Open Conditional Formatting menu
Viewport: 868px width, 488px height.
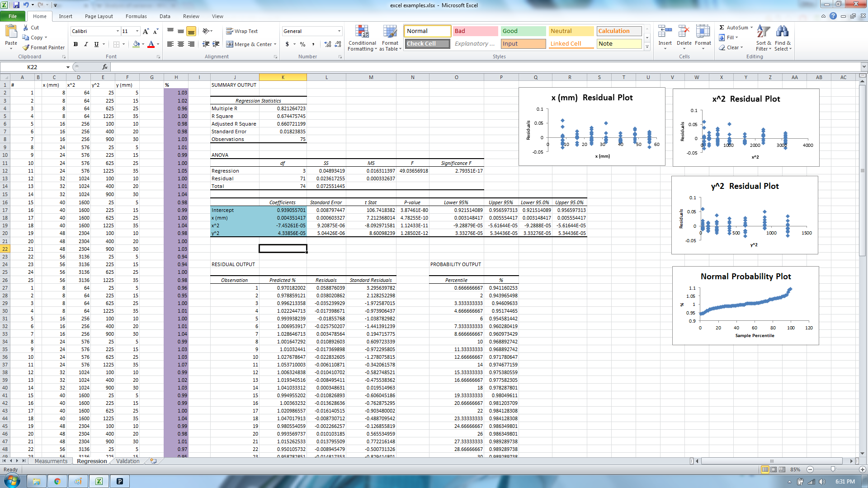click(x=362, y=38)
